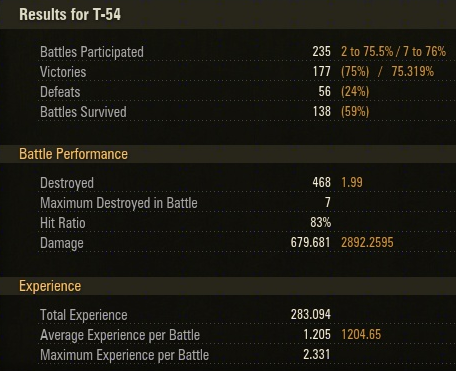The width and height of the screenshot is (456, 371).
Task: Click the Battles Participated row label
Action: 92,52
